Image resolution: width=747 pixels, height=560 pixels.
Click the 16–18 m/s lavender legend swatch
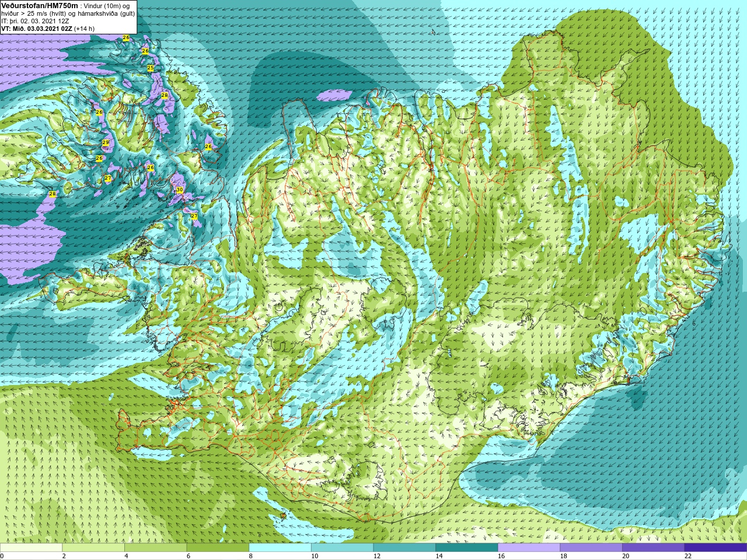tap(529, 548)
